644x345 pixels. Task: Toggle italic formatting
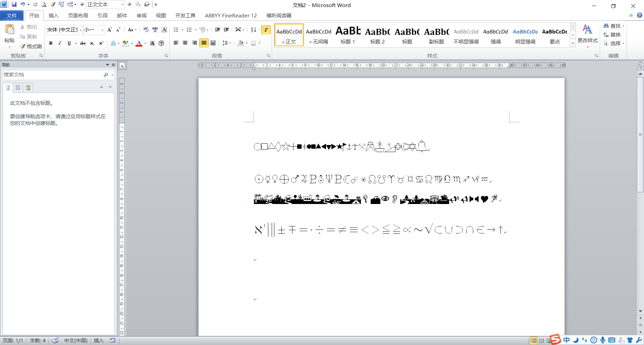60,43
